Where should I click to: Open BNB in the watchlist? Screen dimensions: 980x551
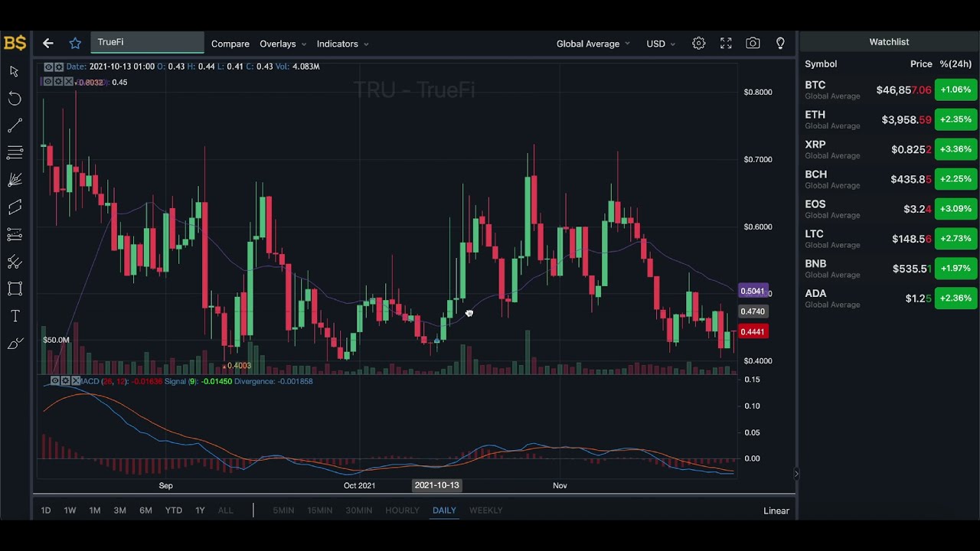(890, 269)
